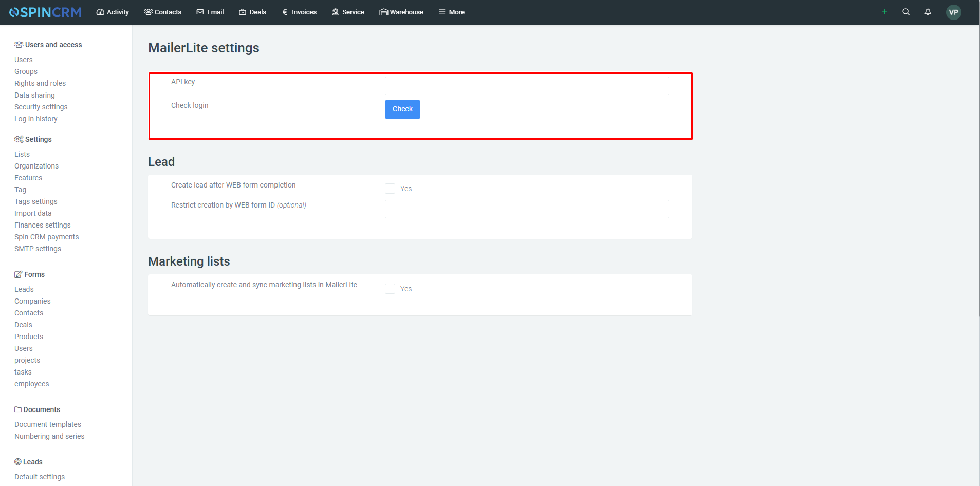Open projects form settings
The image size is (980, 486).
pos(27,360)
